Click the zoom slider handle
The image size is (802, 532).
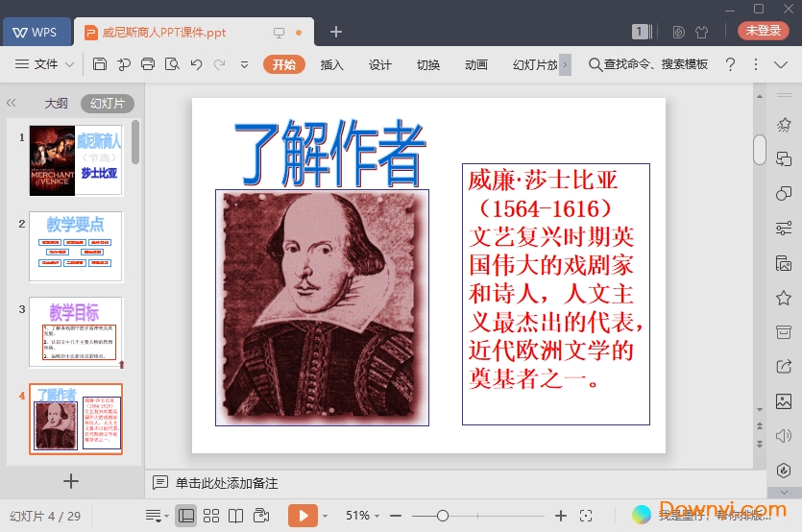pyautogui.click(x=442, y=516)
